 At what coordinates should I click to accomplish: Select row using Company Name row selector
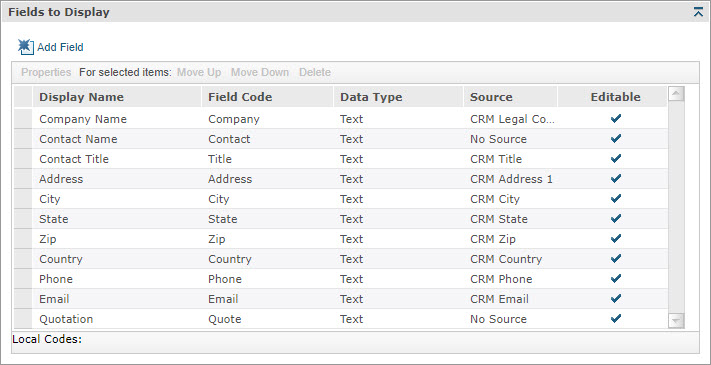click(x=23, y=119)
